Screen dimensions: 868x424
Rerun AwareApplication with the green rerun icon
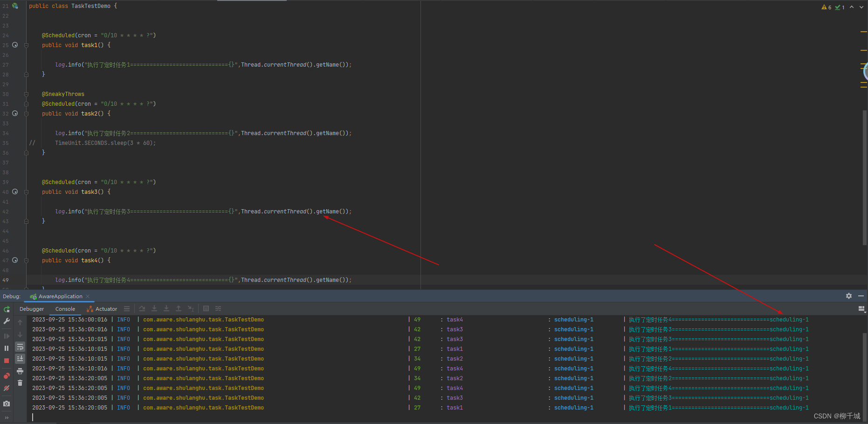pyautogui.click(x=7, y=309)
